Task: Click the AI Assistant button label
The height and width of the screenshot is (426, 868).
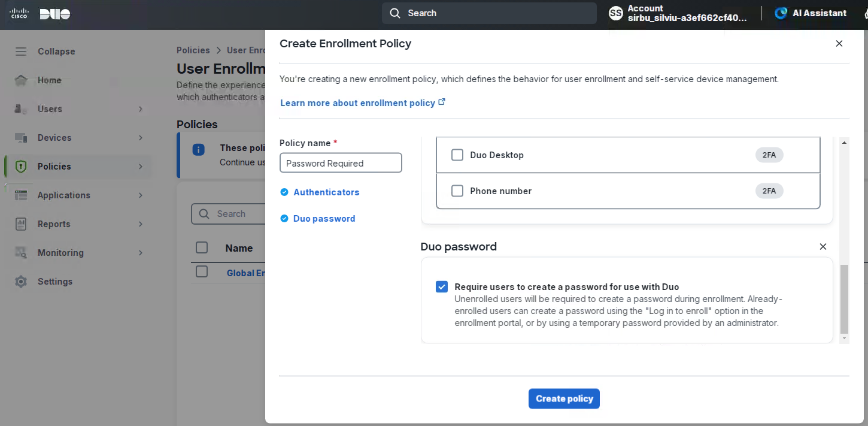Action: pos(820,13)
